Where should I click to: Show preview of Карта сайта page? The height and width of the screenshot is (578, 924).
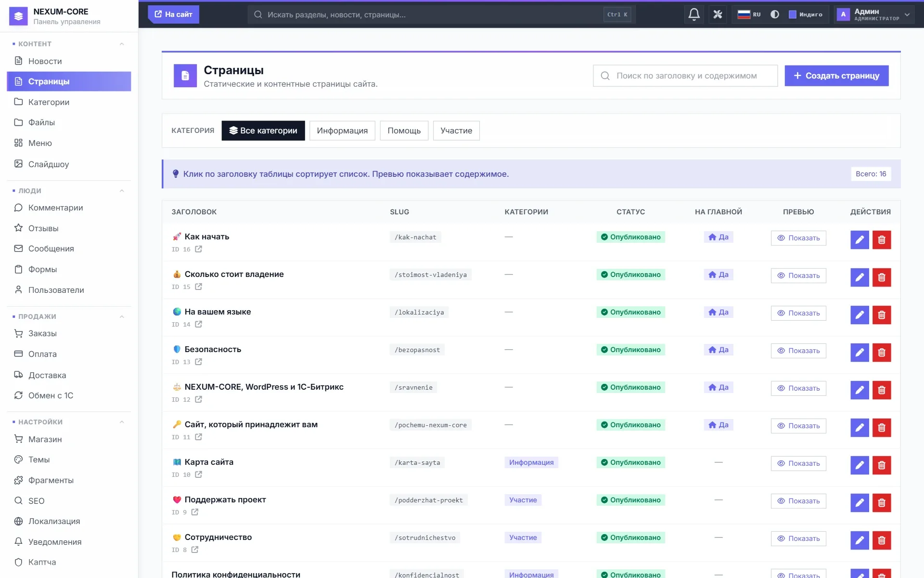click(x=798, y=463)
